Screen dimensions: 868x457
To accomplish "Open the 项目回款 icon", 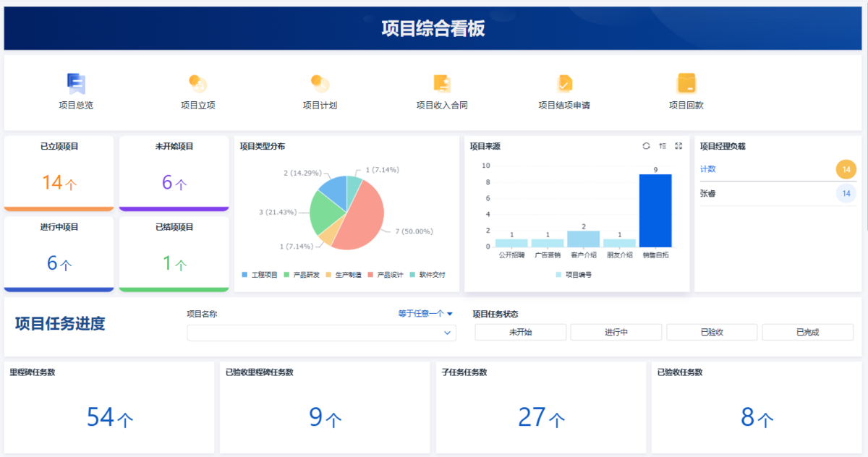I will [686, 84].
